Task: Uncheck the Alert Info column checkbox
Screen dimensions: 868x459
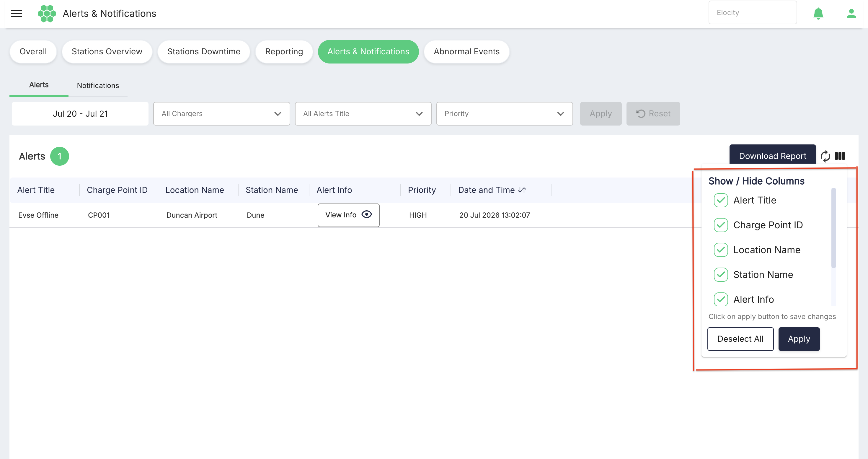Action: click(721, 299)
